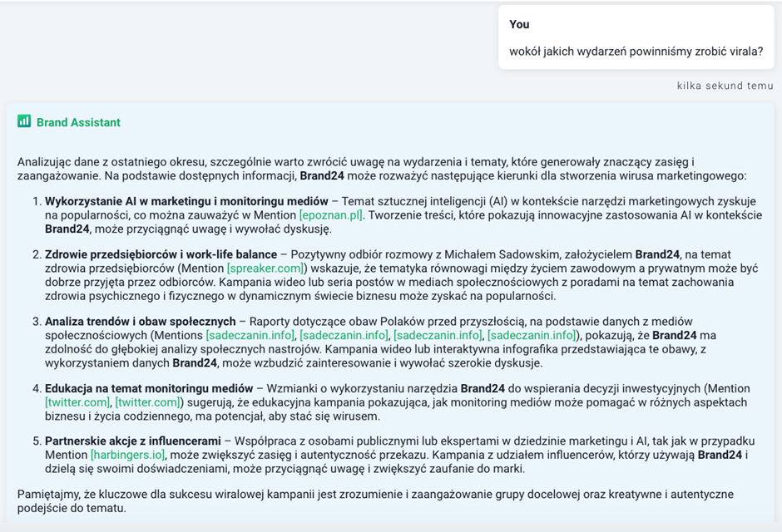This screenshot has height=532, width=782.
Task: Click heading 'Wykorzystanie AI w marketingu i monitoringu mediów'
Action: 186,201
